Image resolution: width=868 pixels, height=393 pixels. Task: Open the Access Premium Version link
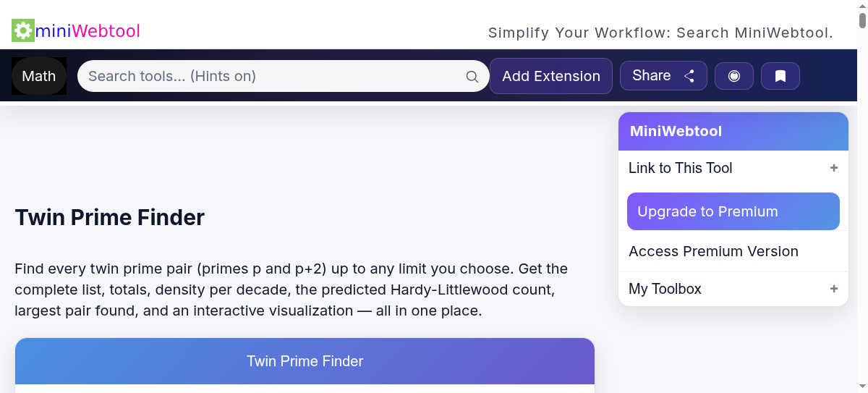click(x=713, y=251)
